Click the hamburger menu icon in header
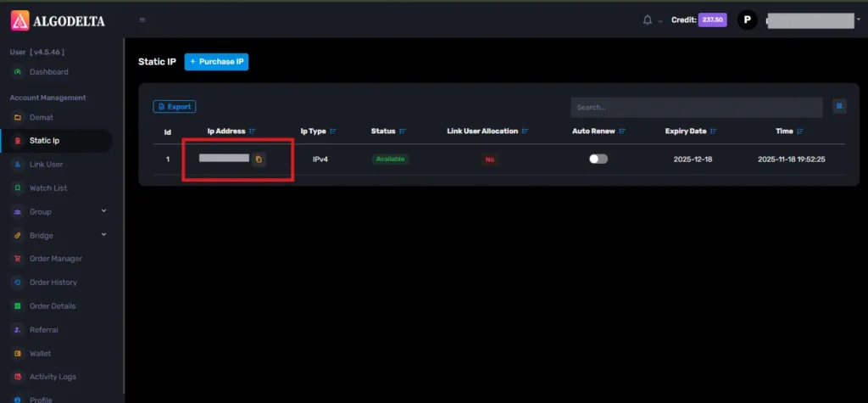 [x=142, y=20]
